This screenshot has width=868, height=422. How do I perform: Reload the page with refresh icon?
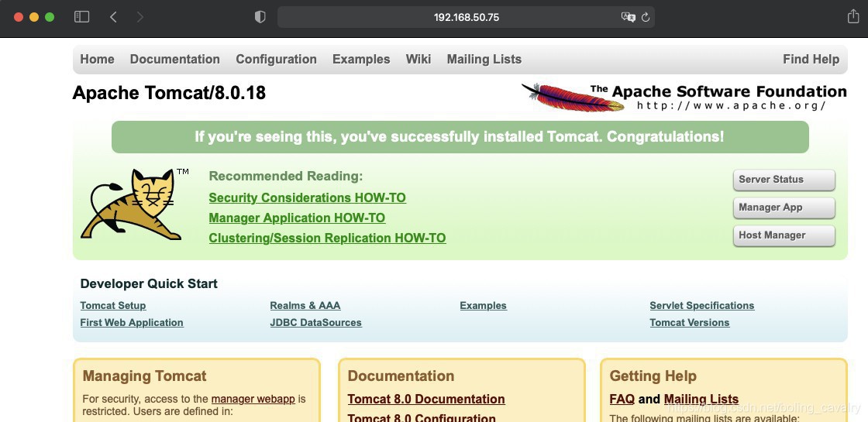point(646,18)
